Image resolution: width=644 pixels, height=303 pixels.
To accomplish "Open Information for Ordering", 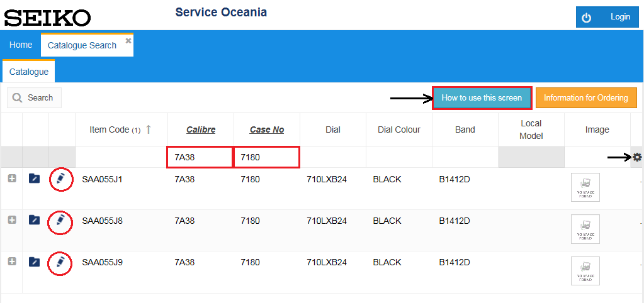I will (585, 98).
